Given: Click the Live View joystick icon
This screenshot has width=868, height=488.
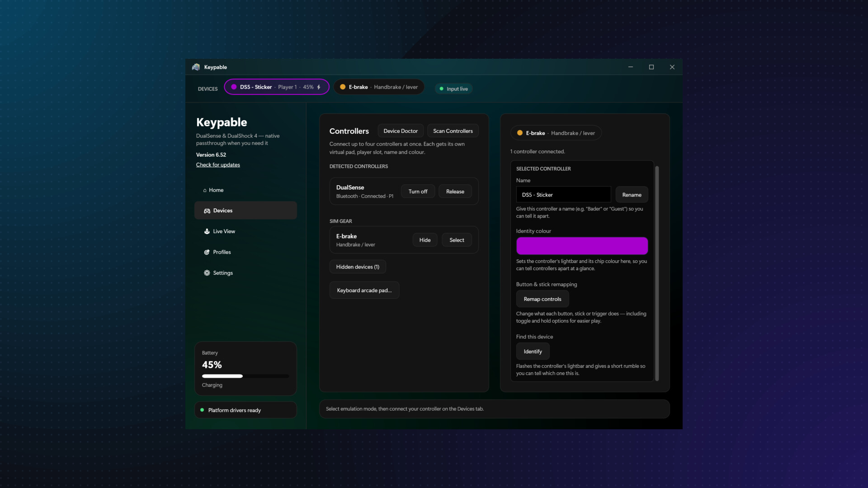Looking at the screenshot, I should [207, 231].
